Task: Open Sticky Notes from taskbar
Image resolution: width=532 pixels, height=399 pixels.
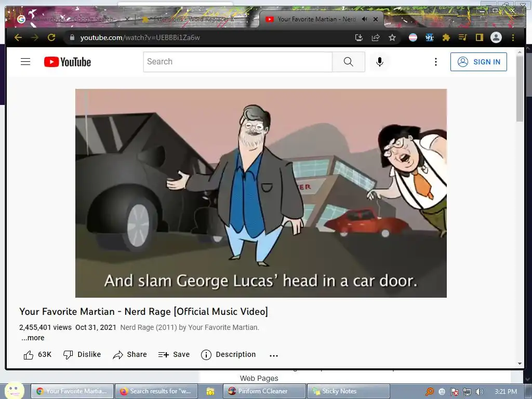Action: (348, 391)
